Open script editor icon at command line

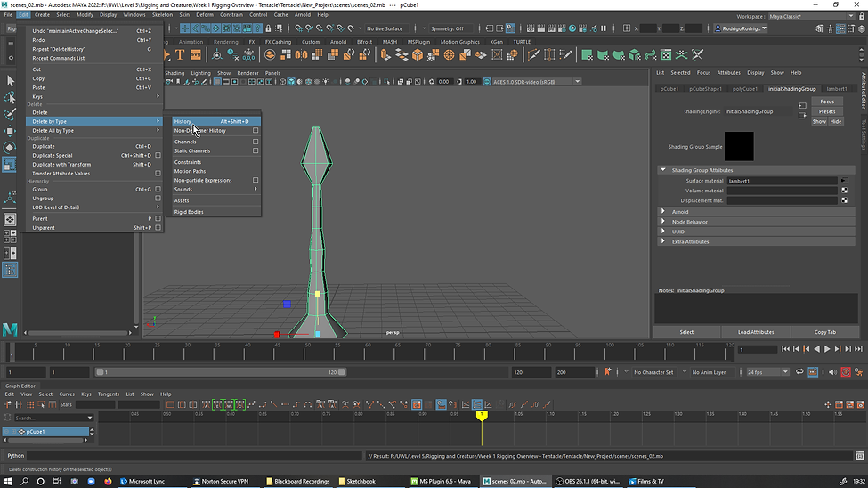860,456
